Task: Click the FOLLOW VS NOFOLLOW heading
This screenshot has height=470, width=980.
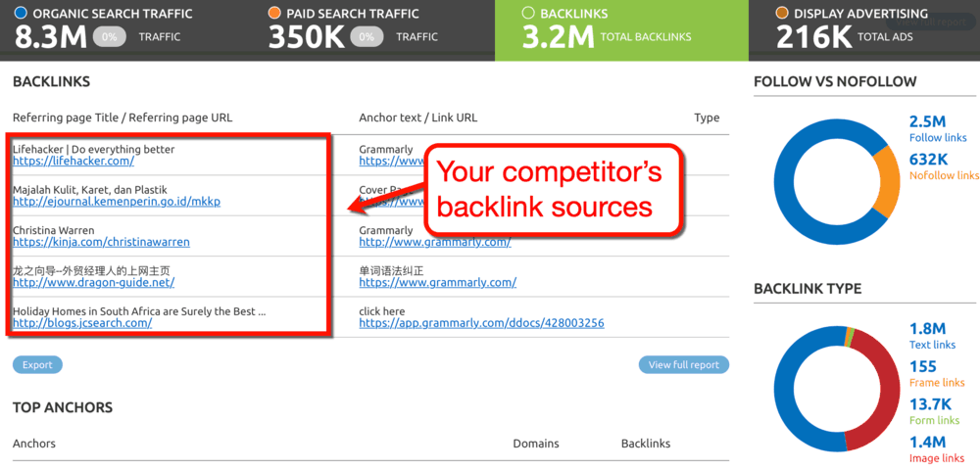Action: pos(835,82)
